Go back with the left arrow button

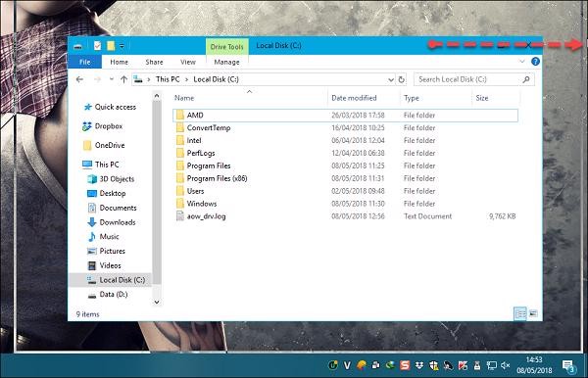[79, 79]
